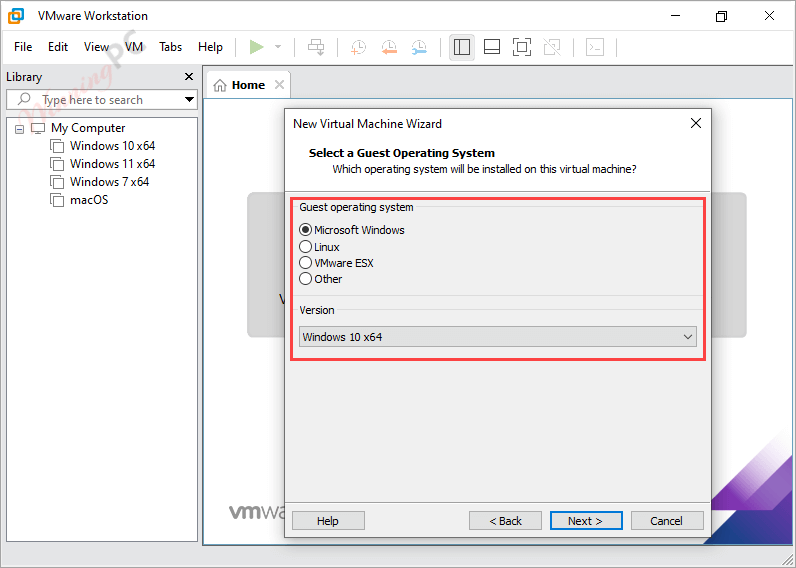Click the console view toolbar icon
Screen dimensions: 796x568
(x=595, y=47)
